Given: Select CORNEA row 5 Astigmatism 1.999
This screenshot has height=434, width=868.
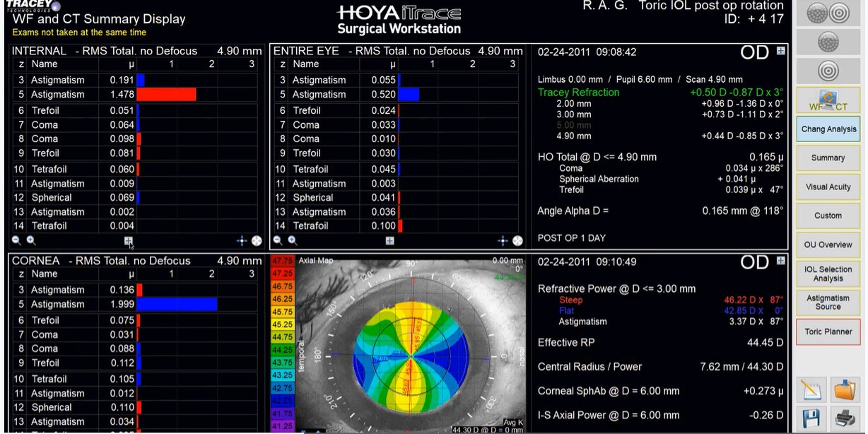Looking at the screenshot, I should [x=135, y=305].
